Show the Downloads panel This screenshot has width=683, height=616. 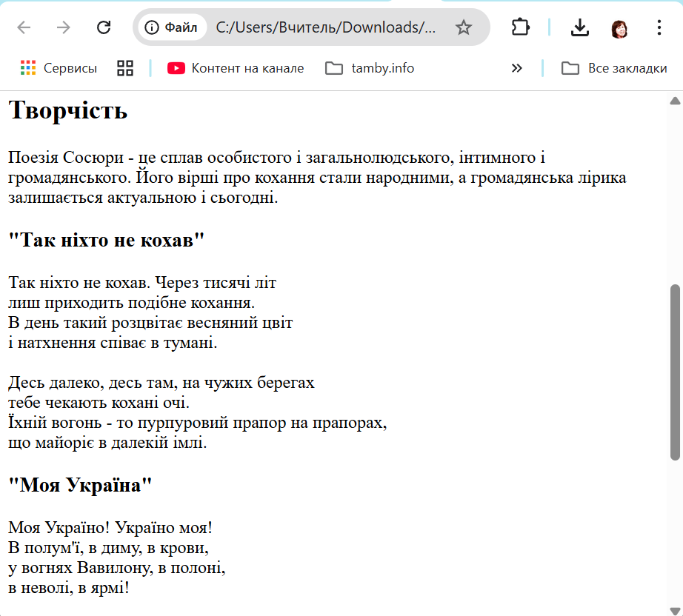click(x=579, y=27)
